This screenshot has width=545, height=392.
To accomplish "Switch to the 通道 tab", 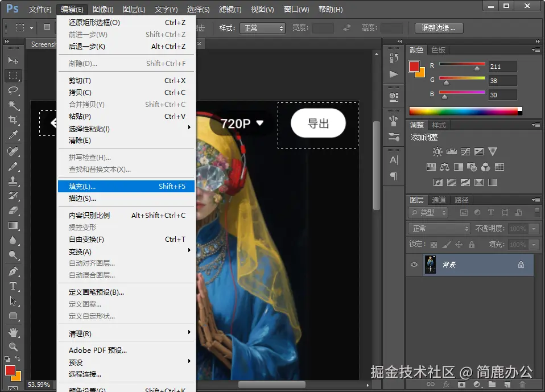I will 439,200.
